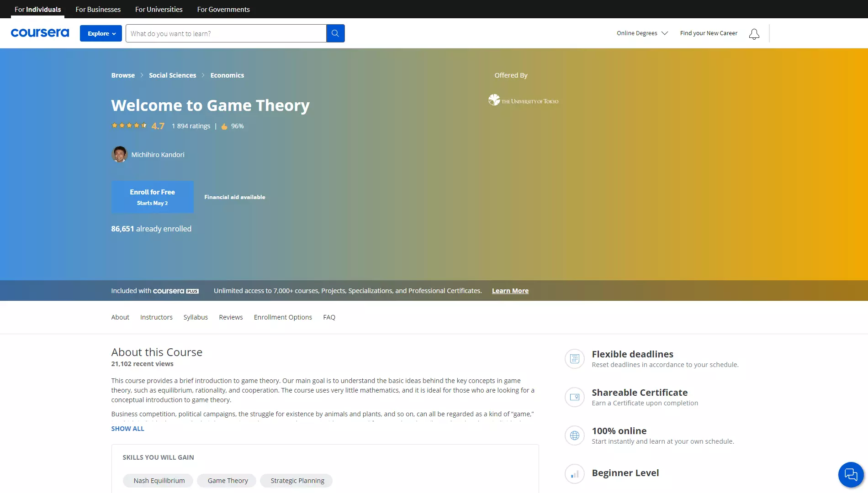
Task: Click Enroll for Free button
Action: (153, 197)
